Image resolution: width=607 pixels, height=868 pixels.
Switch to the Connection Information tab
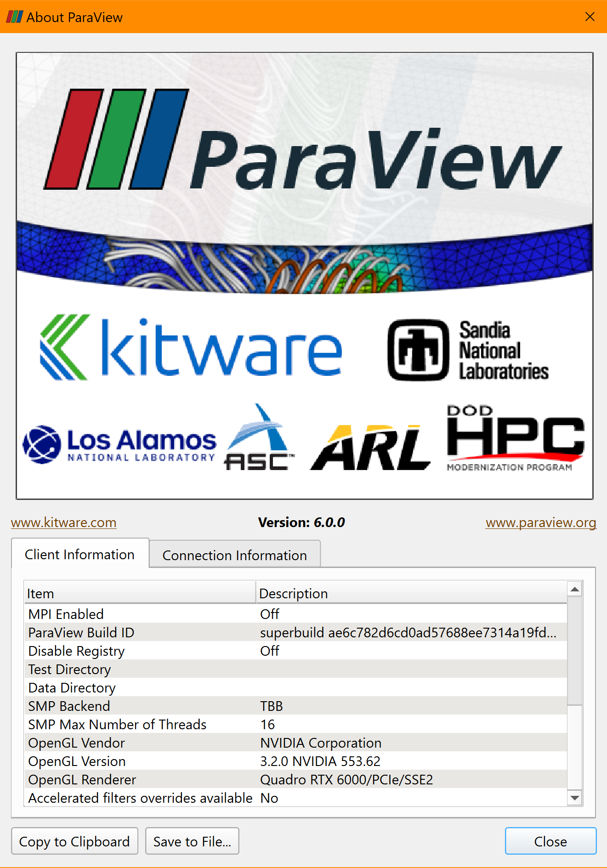234,555
